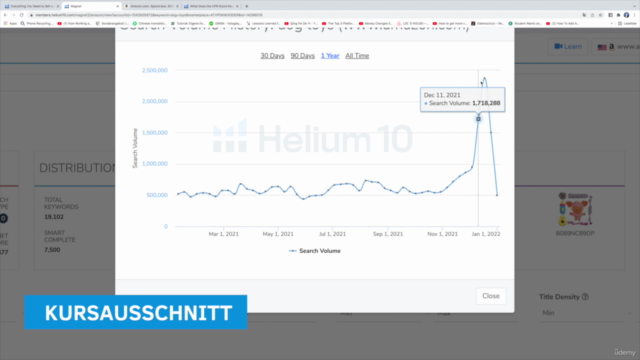Click the 2,500,000 y-axis label
640x360 pixels.
point(155,70)
